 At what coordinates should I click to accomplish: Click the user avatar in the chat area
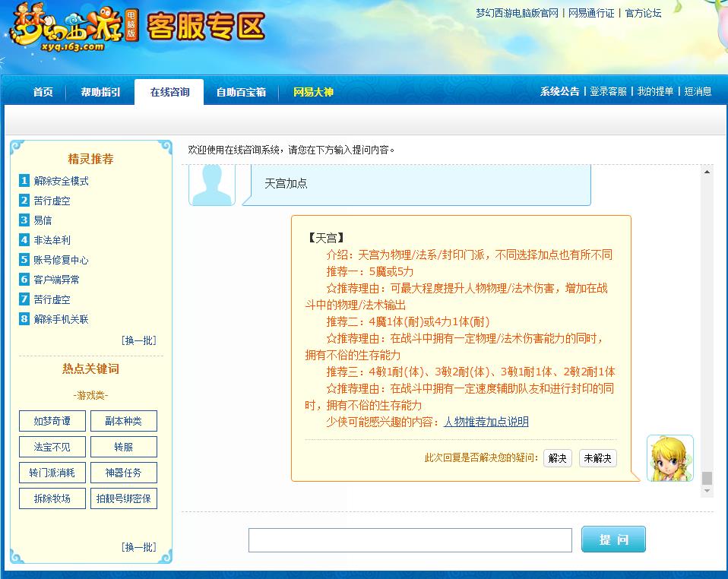coord(211,185)
